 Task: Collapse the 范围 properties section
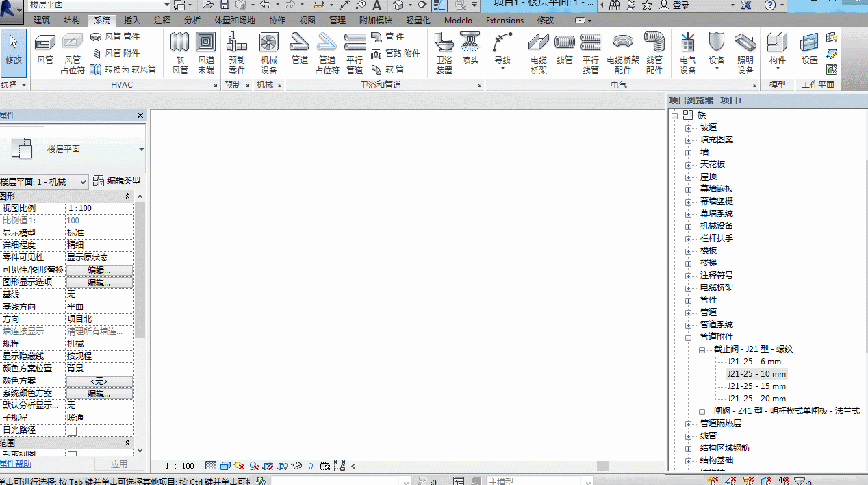point(128,443)
